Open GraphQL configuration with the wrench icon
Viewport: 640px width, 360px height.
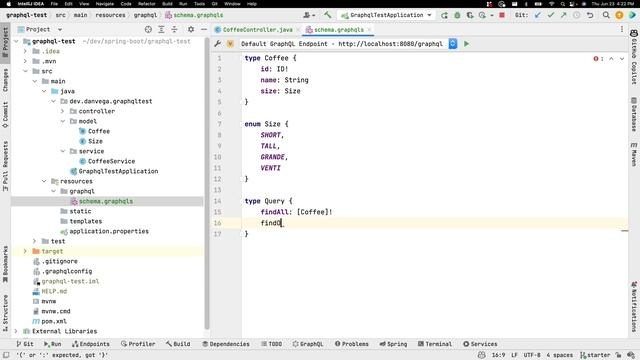(218, 44)
